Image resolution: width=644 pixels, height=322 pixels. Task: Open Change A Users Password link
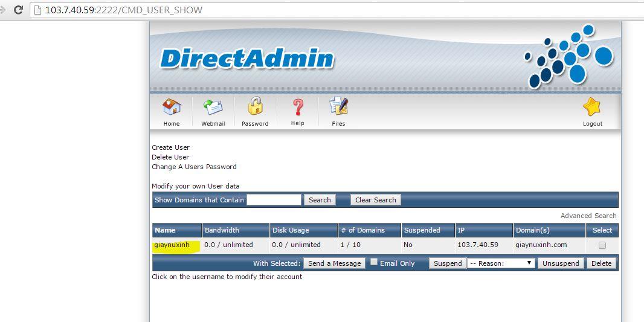(195, 167)
